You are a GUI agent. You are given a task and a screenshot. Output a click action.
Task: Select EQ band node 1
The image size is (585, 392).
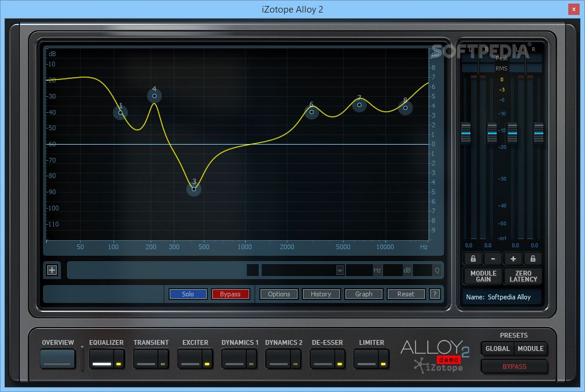click(121, 112)
